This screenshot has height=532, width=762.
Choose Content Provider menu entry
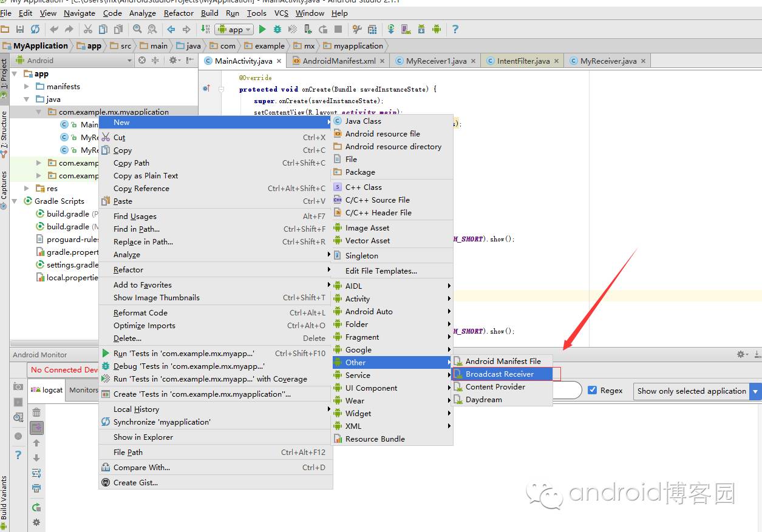(502, 386)
